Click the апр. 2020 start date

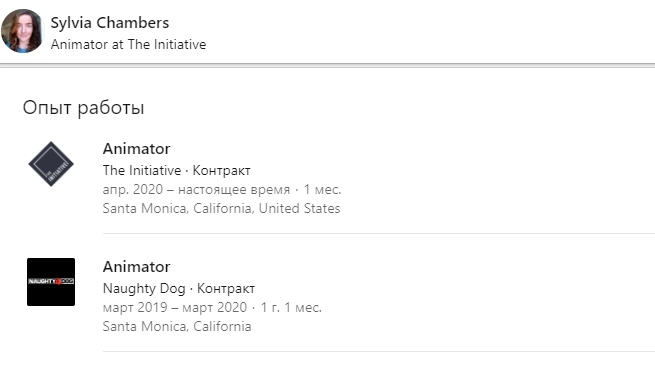click(133, 190)
